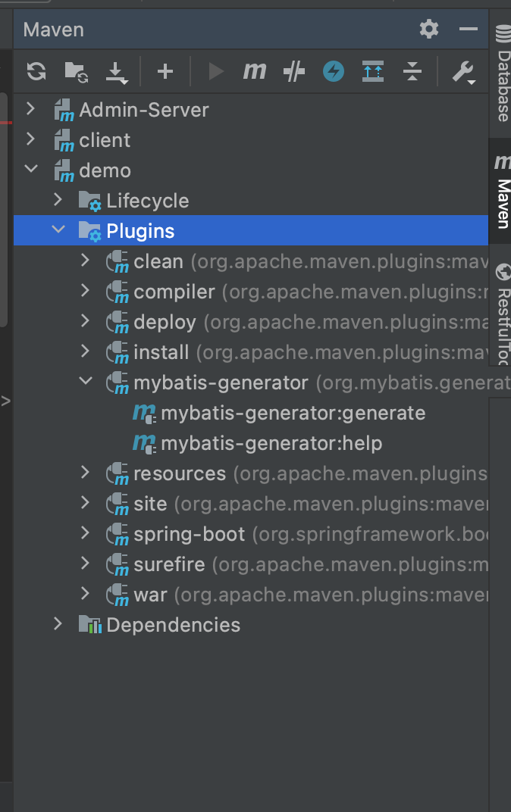Download sources and documentation icon
511x812 pixels.
(116, 73)
